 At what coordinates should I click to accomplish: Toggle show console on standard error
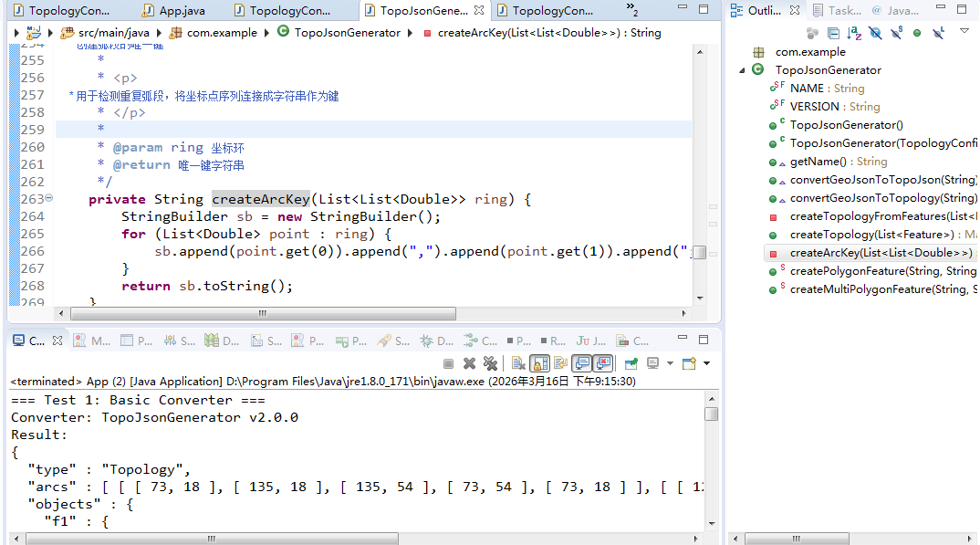click(603, 363)
